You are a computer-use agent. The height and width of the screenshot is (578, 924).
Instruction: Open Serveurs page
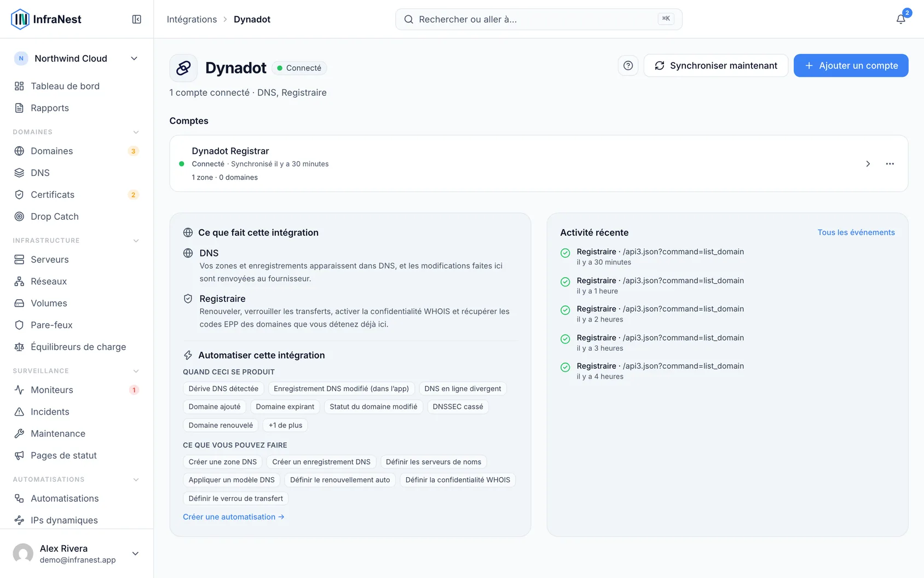77,260
